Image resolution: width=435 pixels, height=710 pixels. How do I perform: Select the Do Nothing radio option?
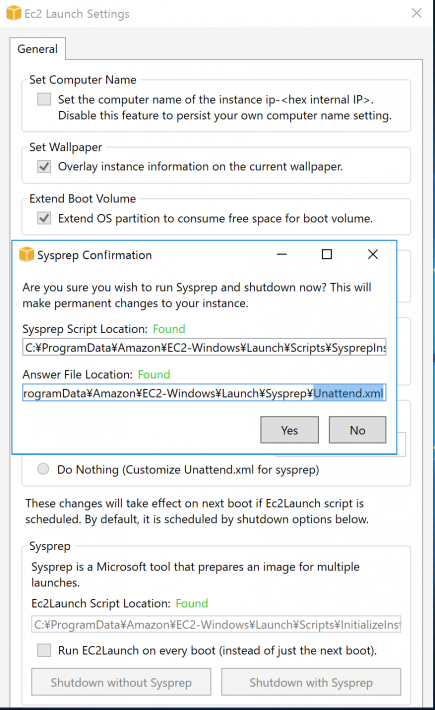point(43,469)
